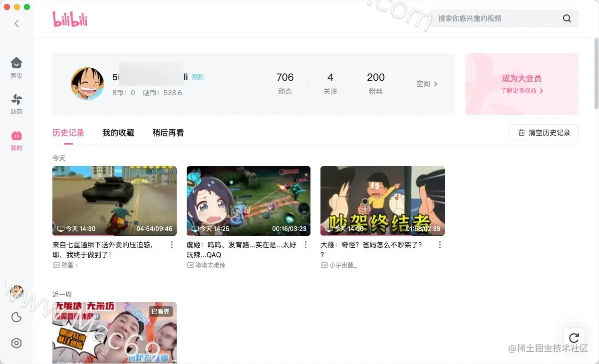Click the 4 关注 count

pos(330,83)
